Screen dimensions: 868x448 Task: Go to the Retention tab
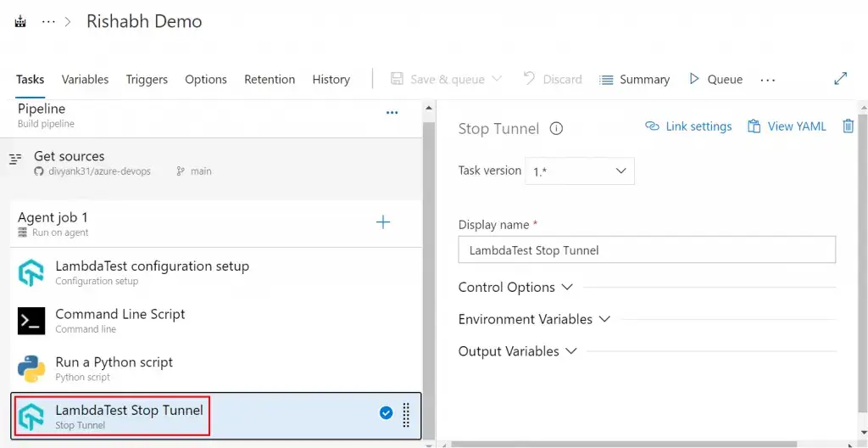pyautogui.click(x=270, y=79)
